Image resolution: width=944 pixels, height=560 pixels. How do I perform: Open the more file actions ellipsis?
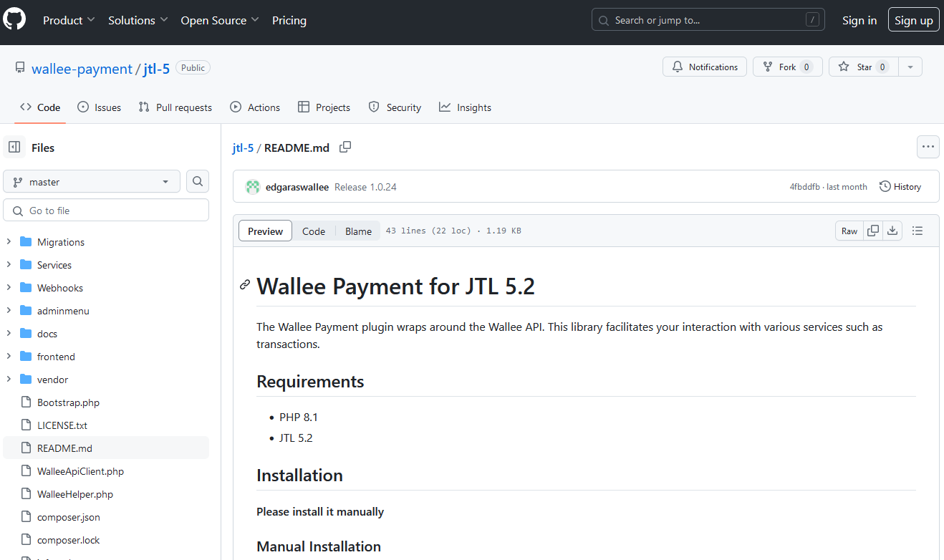[928, 147]
